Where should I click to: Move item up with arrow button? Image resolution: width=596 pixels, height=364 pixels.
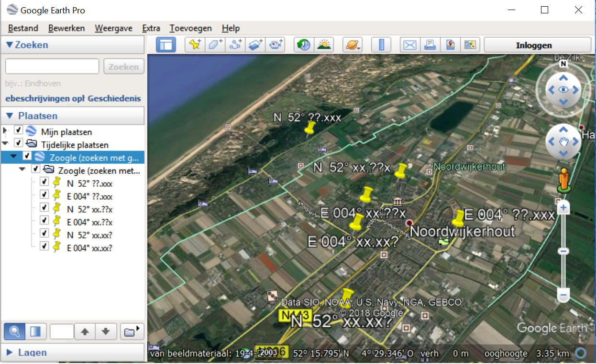[85, 331]
